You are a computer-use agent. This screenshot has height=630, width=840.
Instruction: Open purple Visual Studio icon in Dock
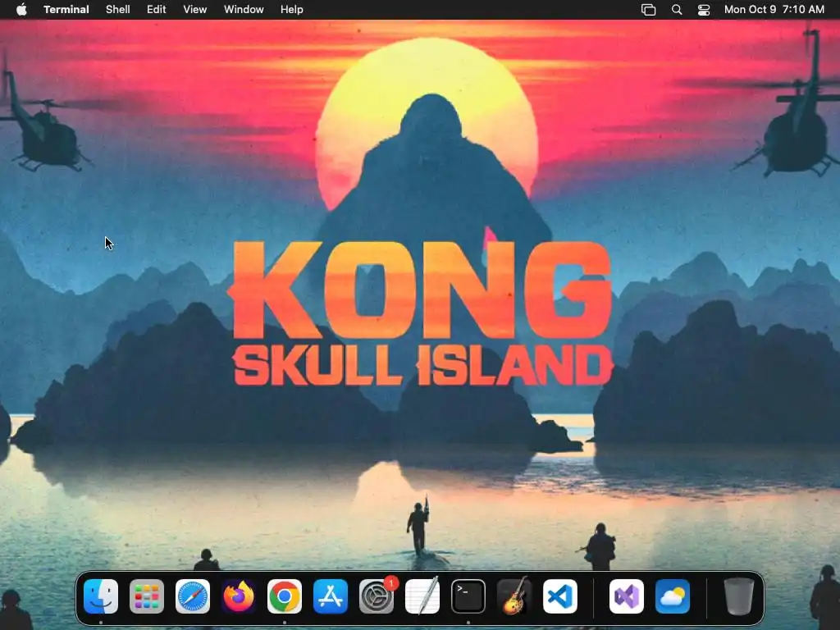[627, 596]
